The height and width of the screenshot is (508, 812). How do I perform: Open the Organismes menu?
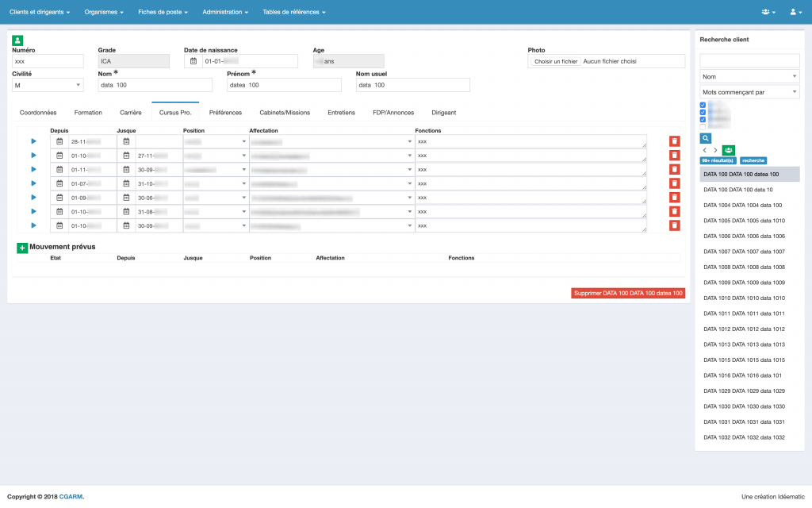coord(104,12)
